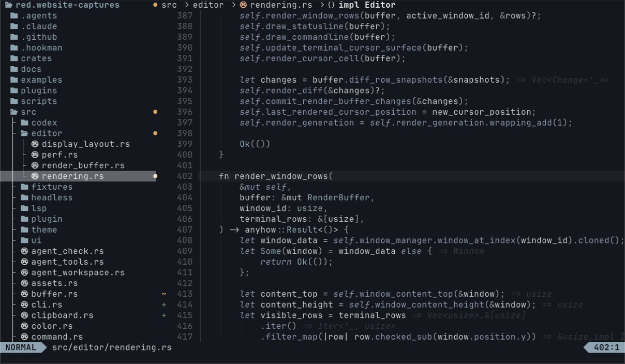Expand the codex folder
The image size is (625, 364).
[x=24, y=123]
